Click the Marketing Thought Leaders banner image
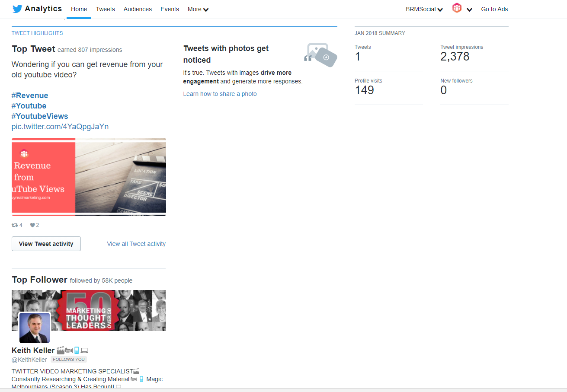This screenshot has height=392, width=567. (89, 310)
